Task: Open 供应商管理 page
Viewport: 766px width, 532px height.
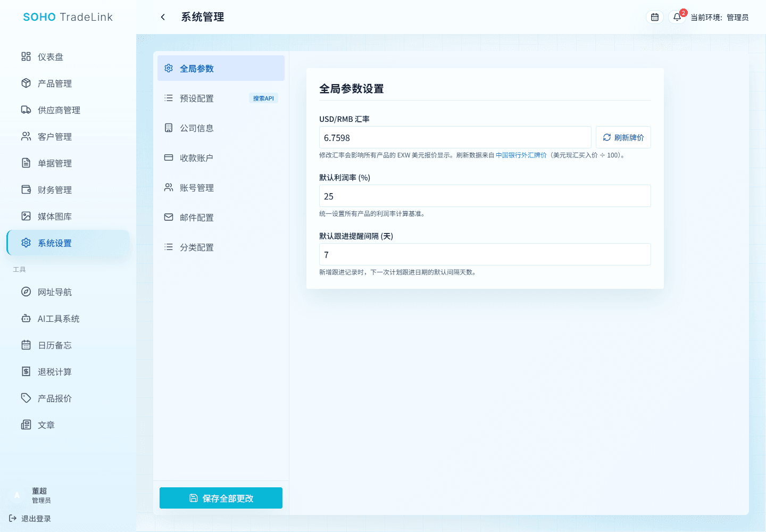Action: pyautogui.click(x=68, y=110)
